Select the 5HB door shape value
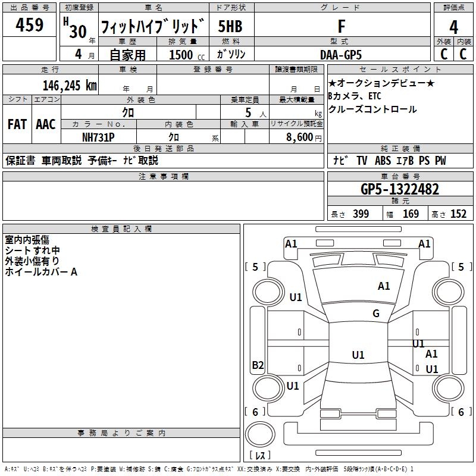Viewport: 476px width, 476px height. click(x=230, y=27)
